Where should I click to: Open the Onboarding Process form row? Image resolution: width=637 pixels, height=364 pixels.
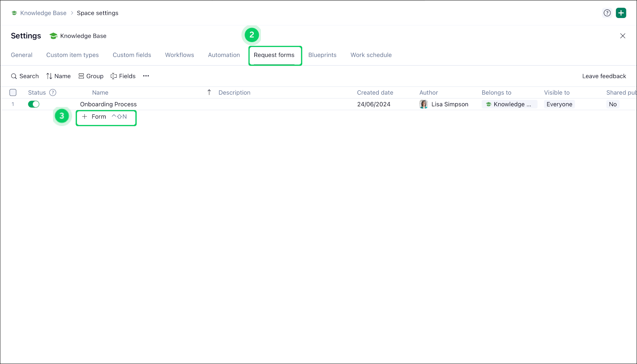pyautogui.click(x=108, y=104)
